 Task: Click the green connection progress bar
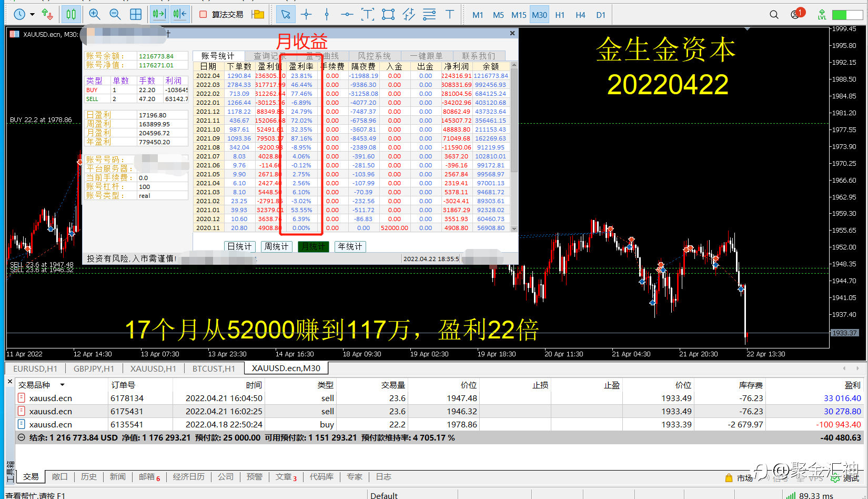847,15
